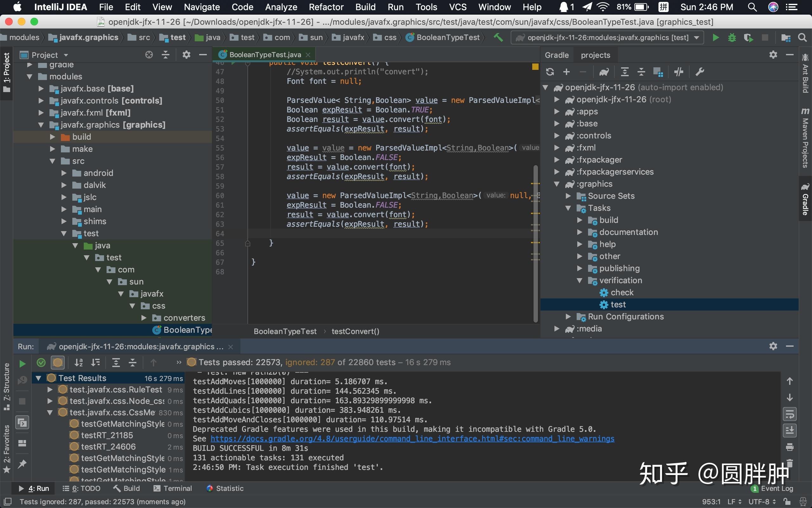812x508 pixels.
Task: Click the Maven Projects side tool button
Action: [x=805, y=138]
